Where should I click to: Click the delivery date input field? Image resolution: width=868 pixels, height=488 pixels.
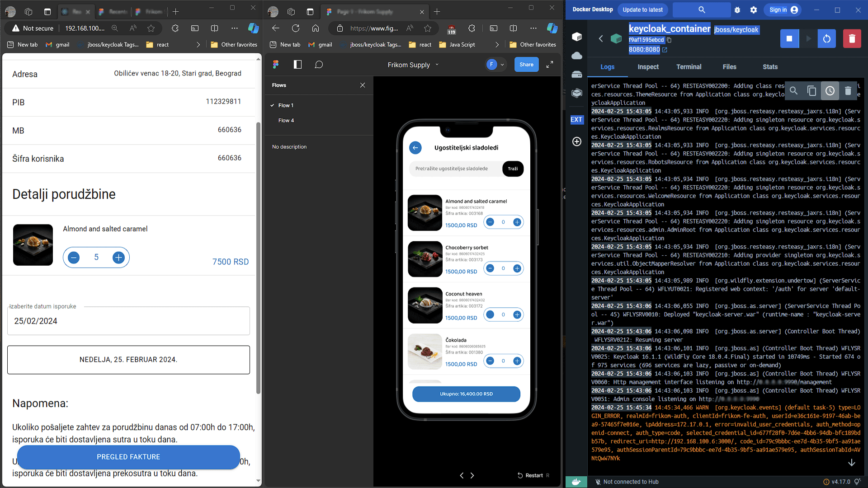pos(128,321)
